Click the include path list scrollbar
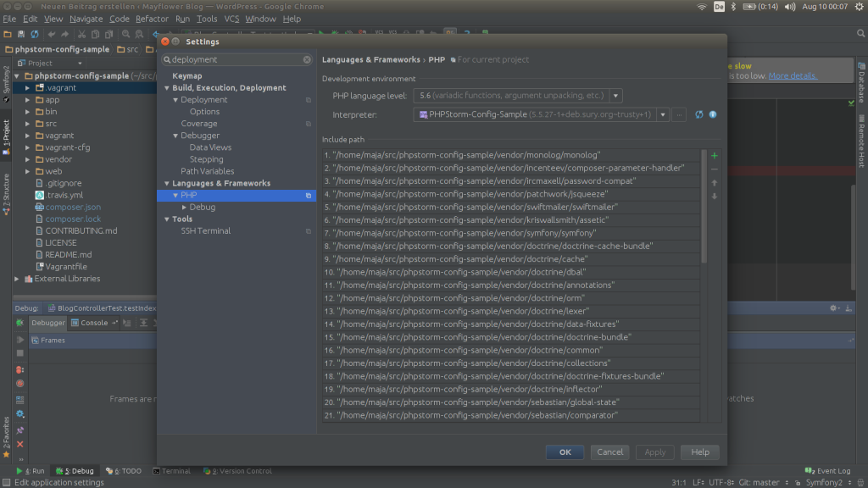The width and height of the screenshot is (868, 488). click(x=704, y=206)
